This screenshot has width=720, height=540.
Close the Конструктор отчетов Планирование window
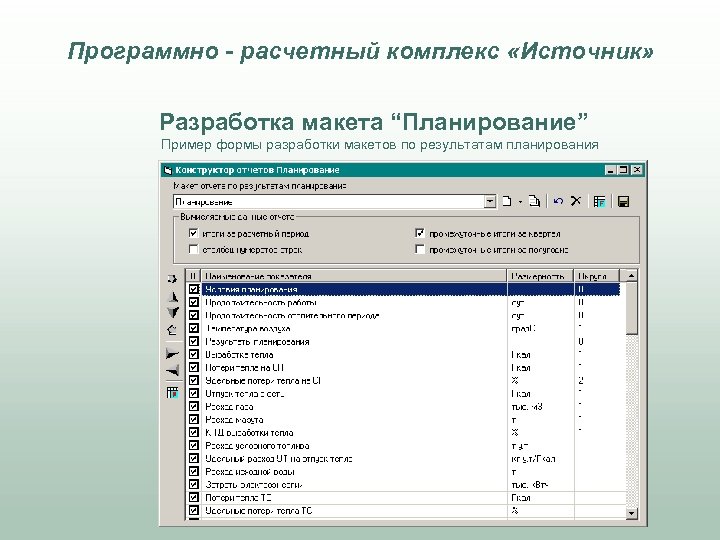point(637,170)
